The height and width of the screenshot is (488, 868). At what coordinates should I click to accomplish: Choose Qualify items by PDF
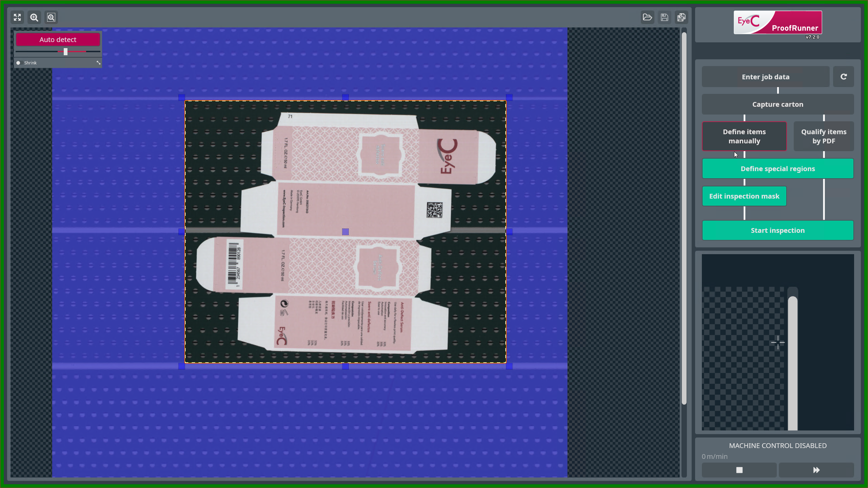(x=824, y=136)
